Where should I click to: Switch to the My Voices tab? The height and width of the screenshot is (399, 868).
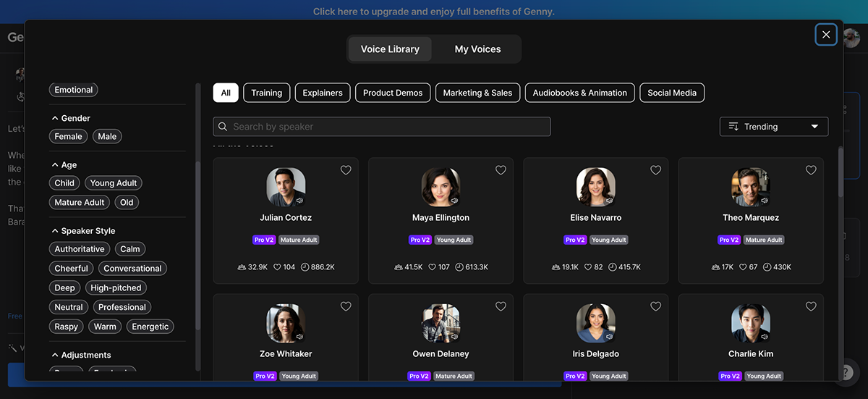click(477, 49)
